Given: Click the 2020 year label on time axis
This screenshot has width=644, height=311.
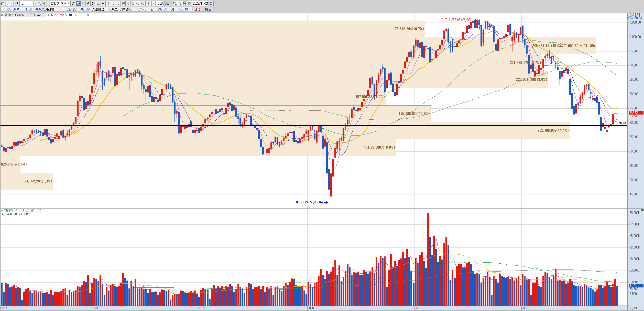Looking at the screenshot, I should pyautogui.click(x=311, y=308).
